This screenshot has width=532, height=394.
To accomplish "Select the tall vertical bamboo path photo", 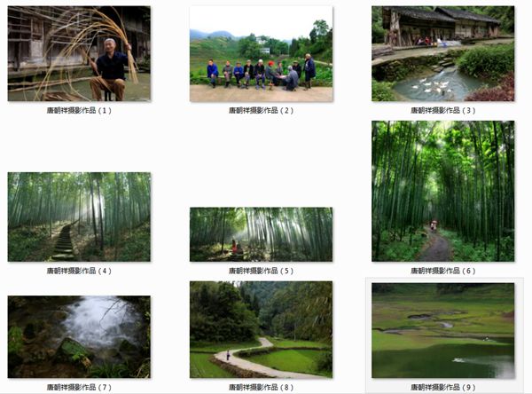I will click(x=442, y=191).
